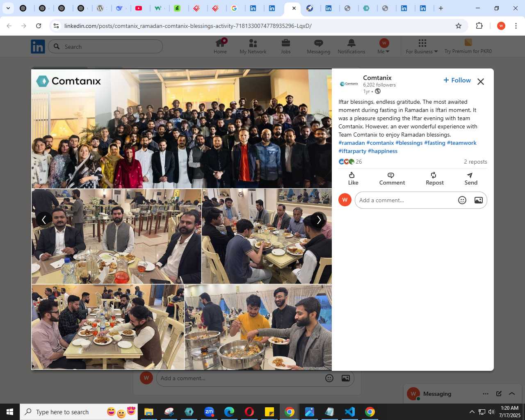Show the next image with right arrow
The height and width of the screenshot is (420, 525).
319,220
